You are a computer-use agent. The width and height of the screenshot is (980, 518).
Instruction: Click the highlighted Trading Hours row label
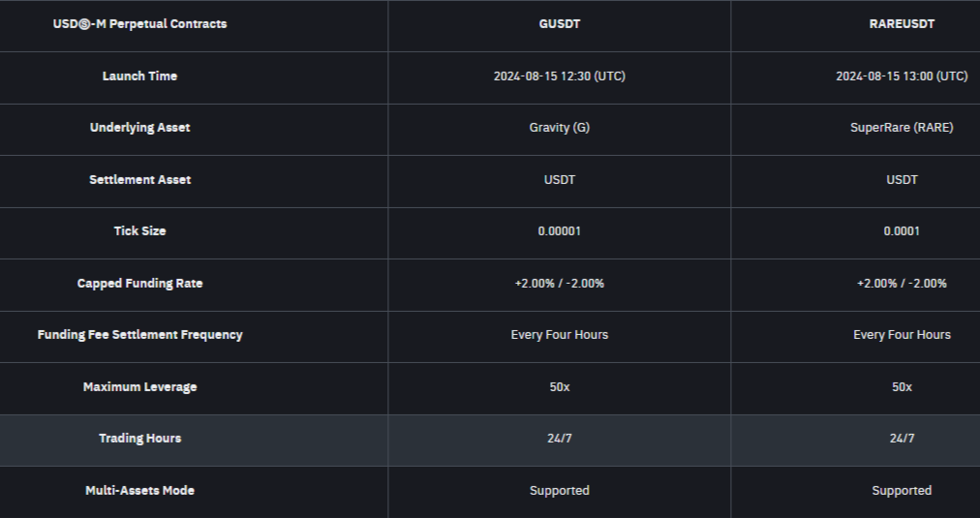[139, 439]
